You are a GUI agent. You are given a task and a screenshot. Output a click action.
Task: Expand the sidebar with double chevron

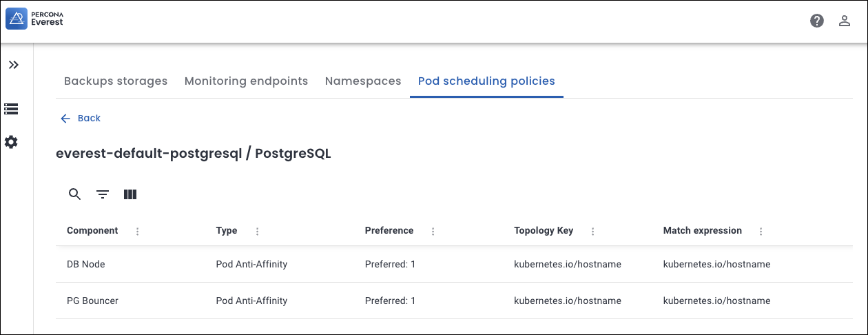point(13,65)
